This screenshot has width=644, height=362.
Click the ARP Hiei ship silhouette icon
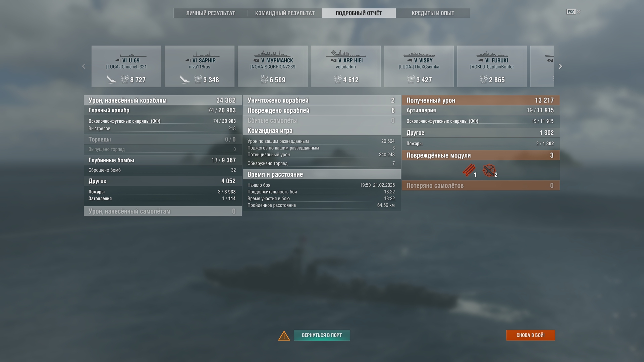coord(345,54)
